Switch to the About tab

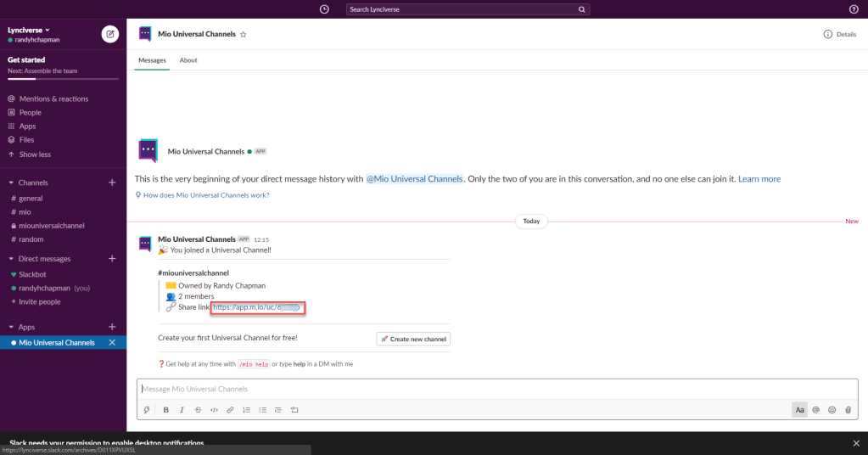(x=188, y=60)
